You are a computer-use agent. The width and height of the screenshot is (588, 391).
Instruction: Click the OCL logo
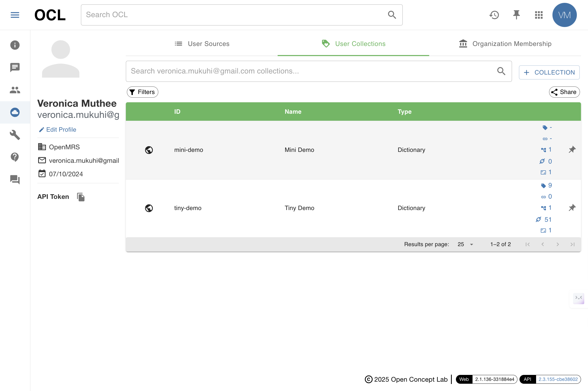tap(50, 15)
